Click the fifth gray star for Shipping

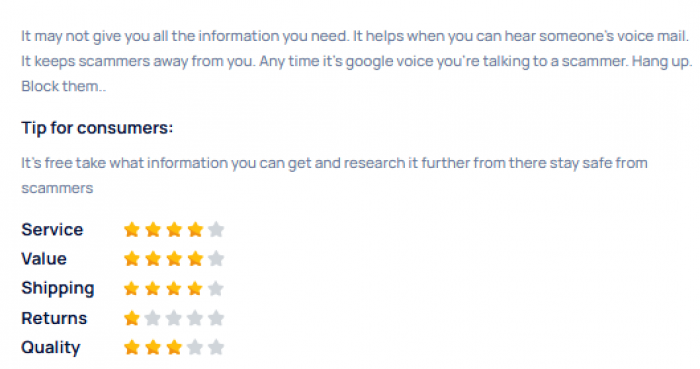[216, 288]
